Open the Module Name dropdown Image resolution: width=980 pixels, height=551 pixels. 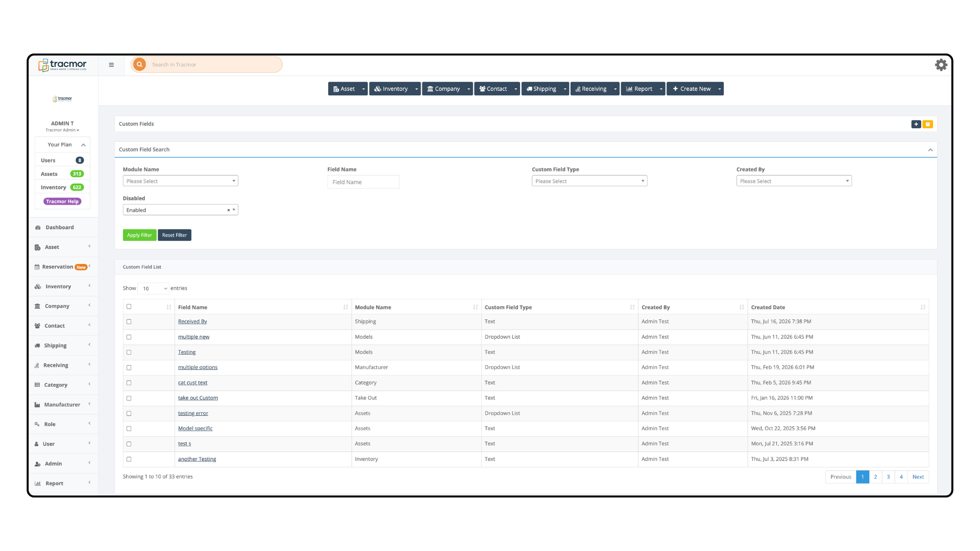181,181
